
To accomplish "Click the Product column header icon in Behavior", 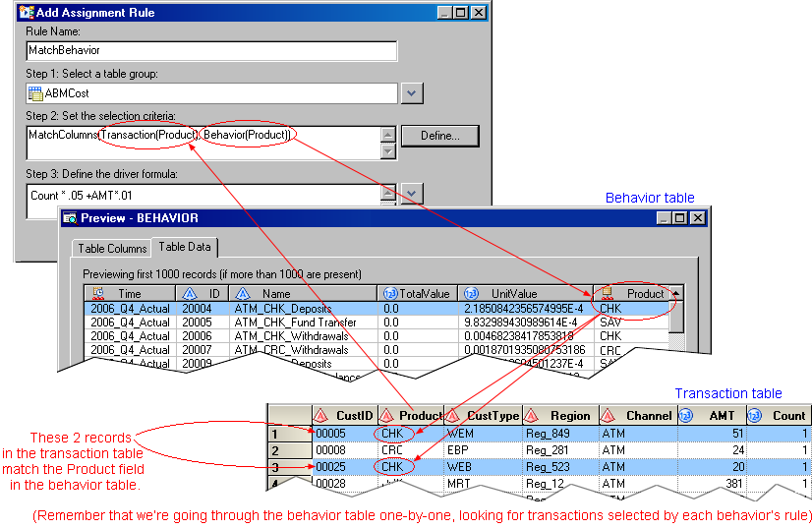I will click(x=608, y=293).
